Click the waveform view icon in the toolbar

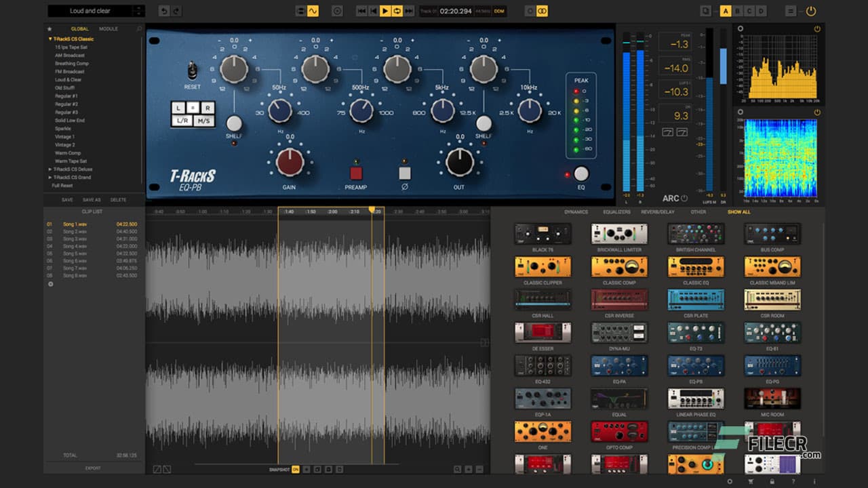pyautogui.click(x=313, y=11)
